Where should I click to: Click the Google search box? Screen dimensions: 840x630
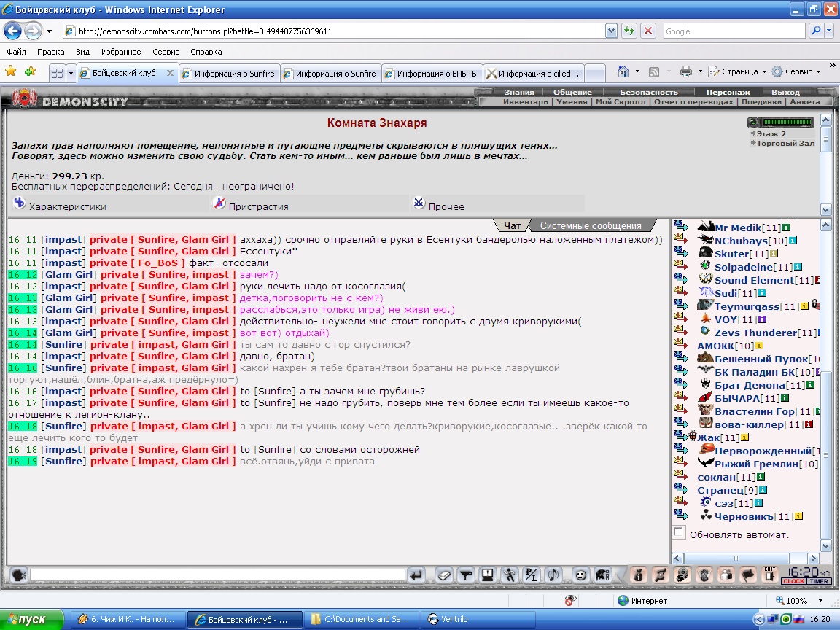click(734, 31)
